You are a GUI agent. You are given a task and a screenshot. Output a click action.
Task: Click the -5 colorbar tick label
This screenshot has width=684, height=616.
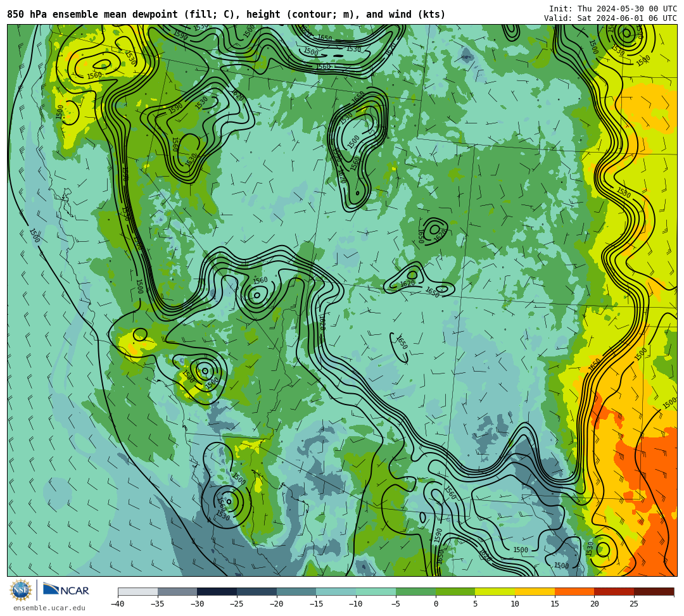[396, 604]
